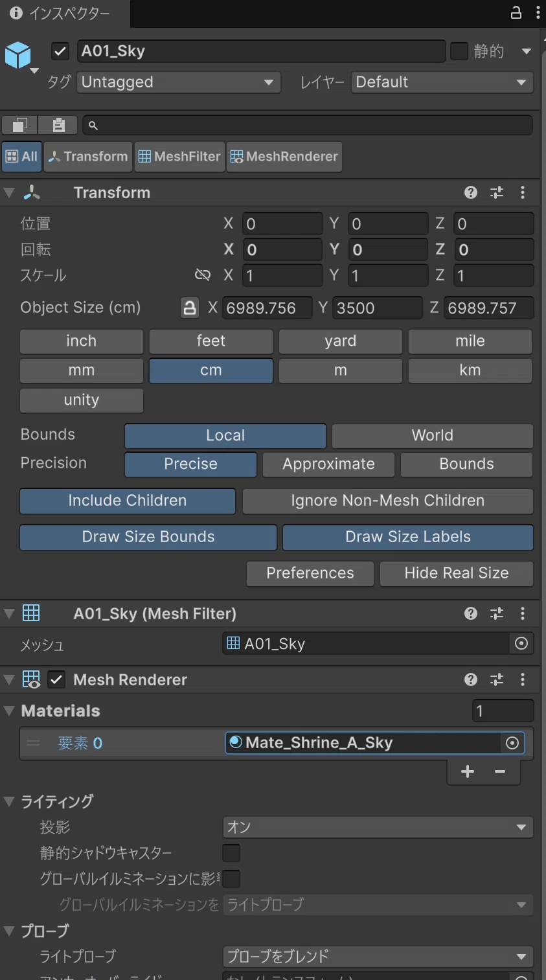Open the Default layer dropdown

[x=442, y=82]
